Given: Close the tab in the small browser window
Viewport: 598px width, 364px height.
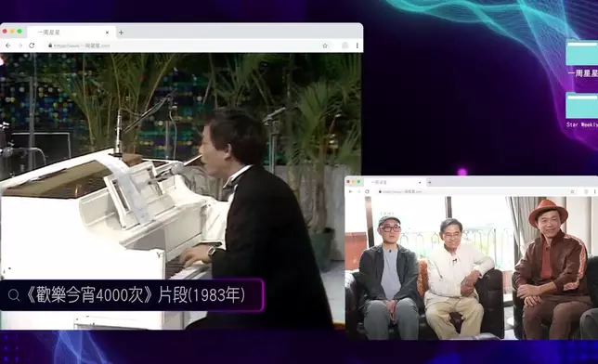Looking at the screenshot, I should click(x=420, y=183).
